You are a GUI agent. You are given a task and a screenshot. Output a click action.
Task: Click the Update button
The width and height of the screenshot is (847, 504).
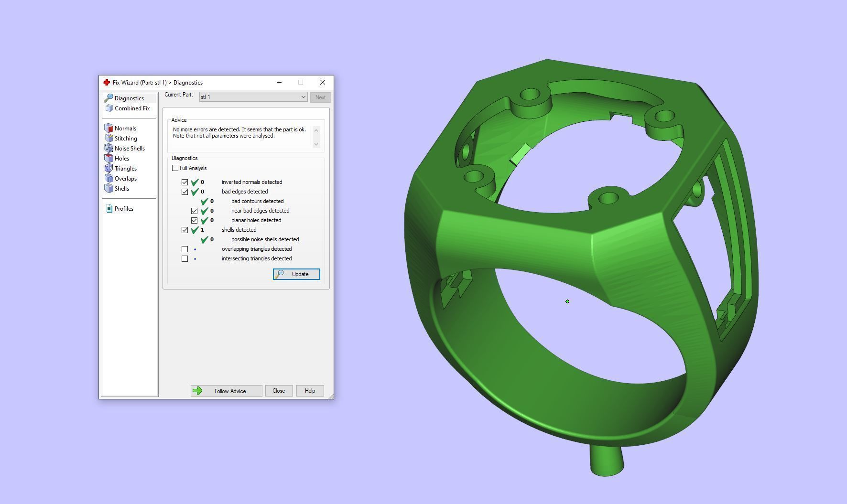point(296,274)
